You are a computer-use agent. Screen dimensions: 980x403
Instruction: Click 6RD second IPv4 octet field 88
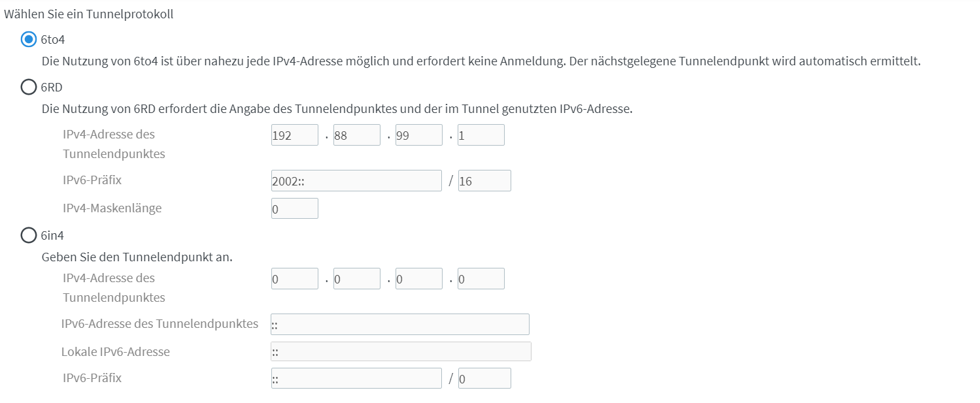(356, 135)
